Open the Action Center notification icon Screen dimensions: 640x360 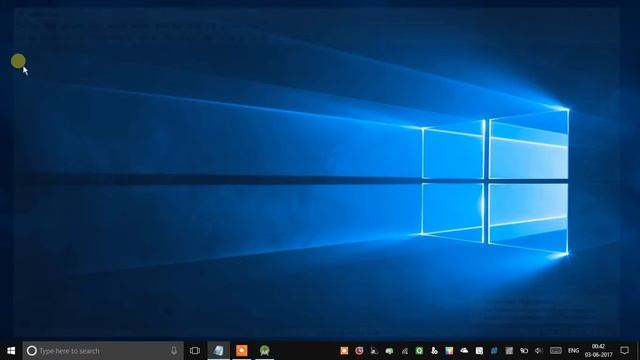624,351
